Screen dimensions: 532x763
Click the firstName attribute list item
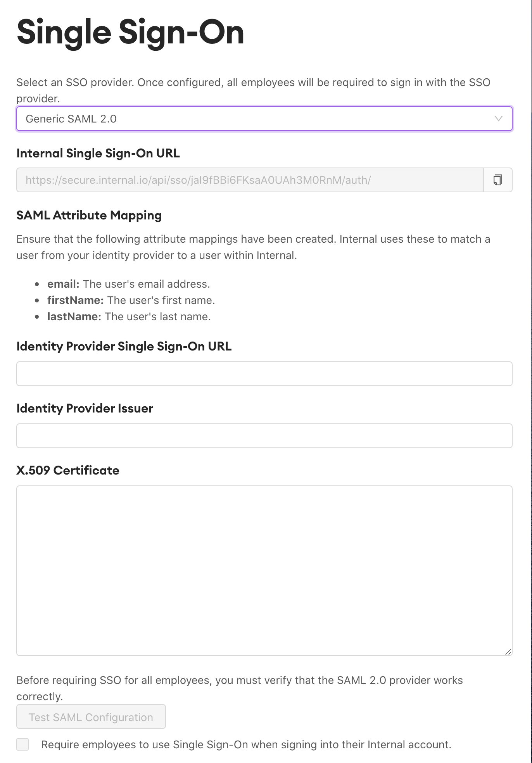pyautogui.click(x=131, y=300)
